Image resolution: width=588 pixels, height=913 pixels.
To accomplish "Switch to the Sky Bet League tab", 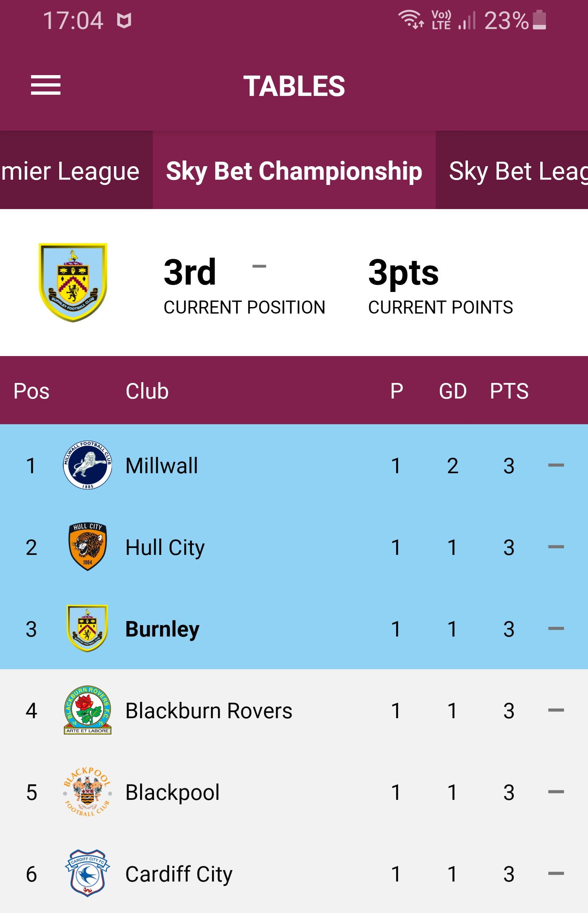I will (512, 170).
